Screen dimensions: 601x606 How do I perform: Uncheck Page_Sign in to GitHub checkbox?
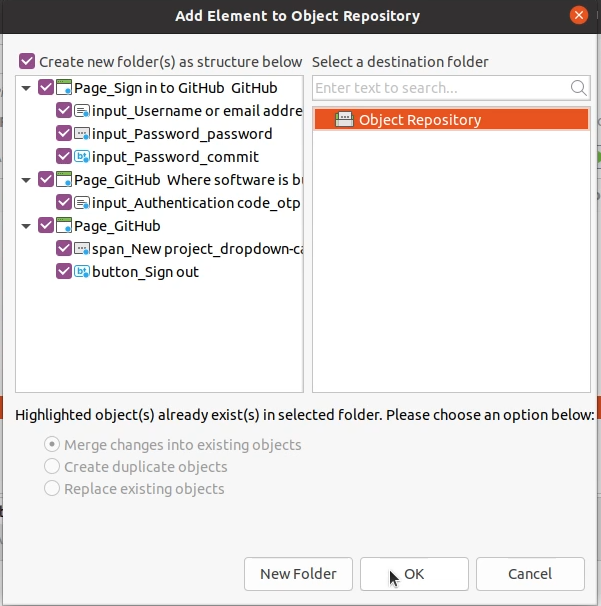[46, 87]
